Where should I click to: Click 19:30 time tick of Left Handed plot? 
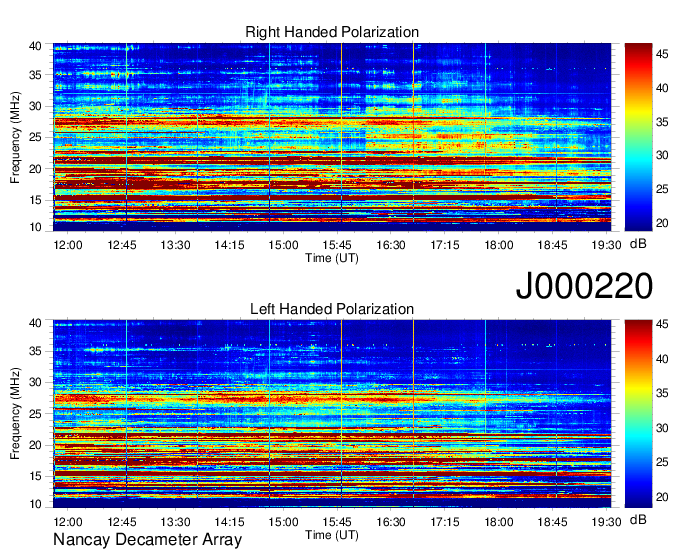606,522
